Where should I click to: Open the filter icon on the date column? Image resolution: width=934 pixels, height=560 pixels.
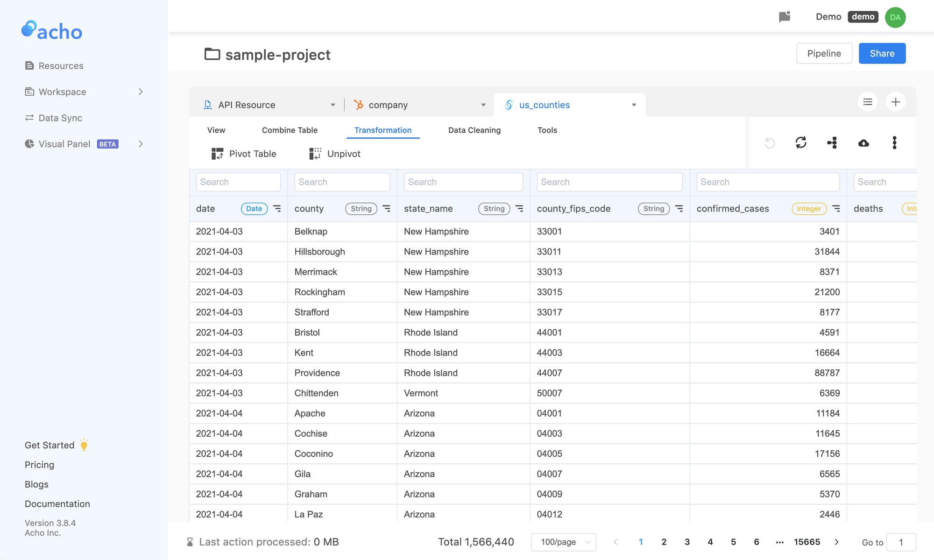tap(277, 209)
